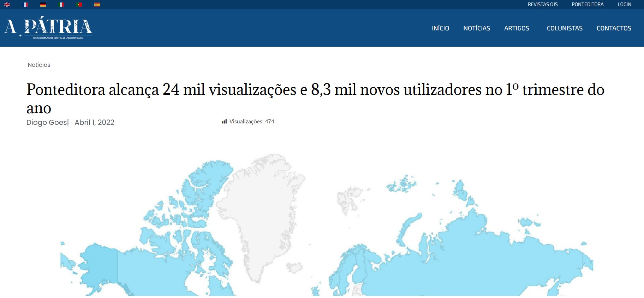Switch site to Spanish via flag
Image resolution: width=644 pixels, height=298 pixels.
[97, 5]
